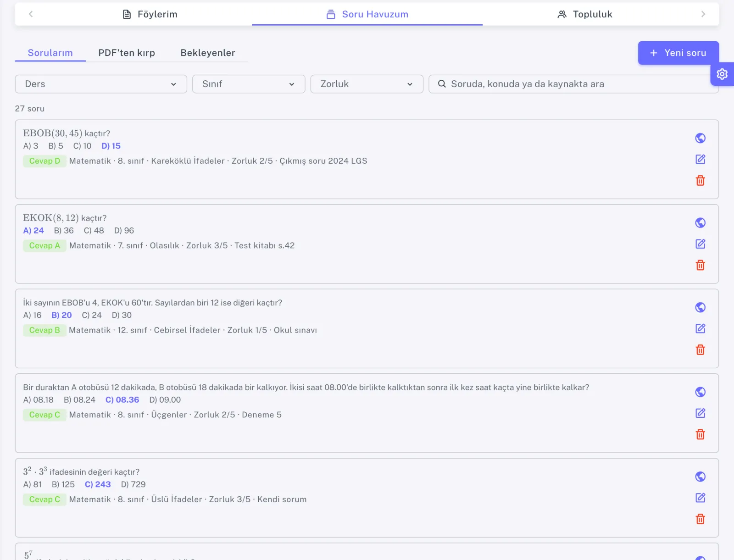Select the Soru Havuzum tab

pyautogui.click(x=367, y=14)
